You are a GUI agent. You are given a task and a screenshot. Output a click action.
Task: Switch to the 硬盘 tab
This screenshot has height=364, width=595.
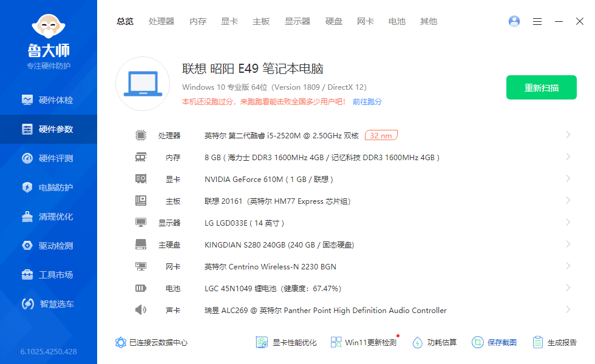pyautogui.click(x=334, y=21)
